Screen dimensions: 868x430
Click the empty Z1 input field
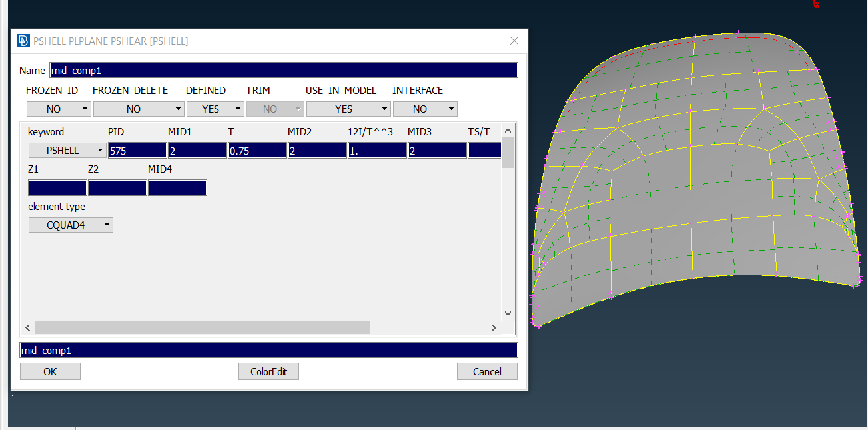point(57,187)
